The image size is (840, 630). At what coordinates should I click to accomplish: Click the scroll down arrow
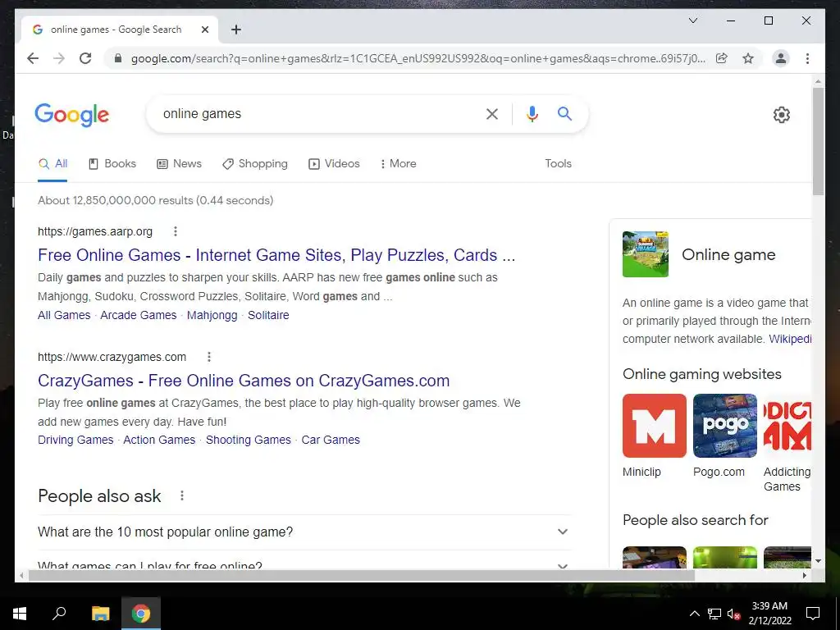click(818, 561)
